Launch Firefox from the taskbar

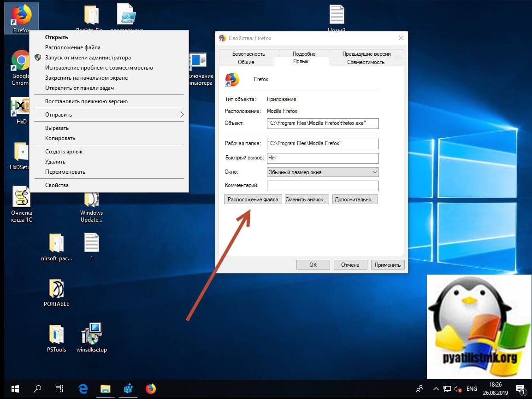(x=151, y=389)
